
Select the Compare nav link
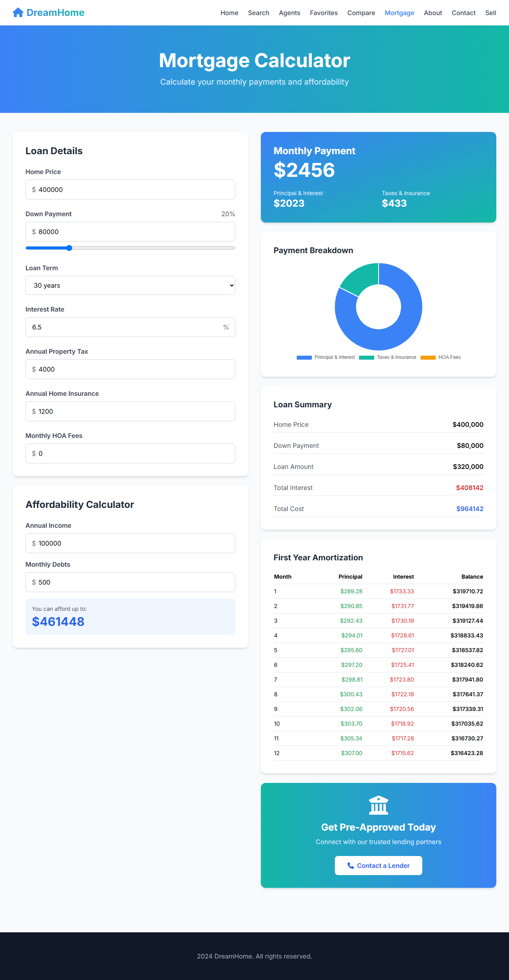point(361,13)
